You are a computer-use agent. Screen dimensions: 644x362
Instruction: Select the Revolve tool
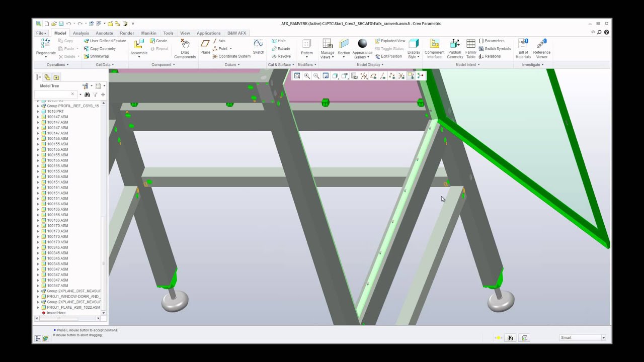[281, 56]
